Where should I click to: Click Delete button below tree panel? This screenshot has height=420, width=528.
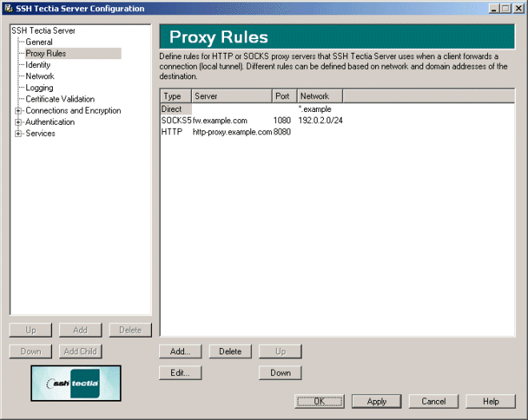click(x=130, y=330)
